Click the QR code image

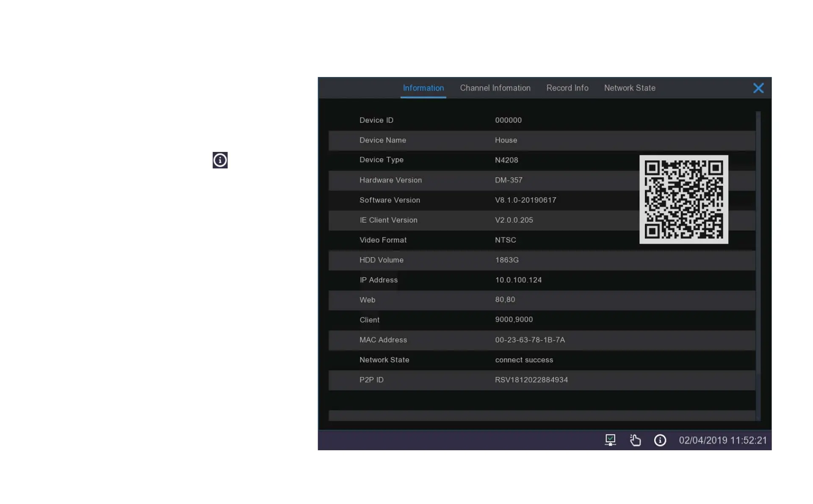pyautogui.click(x=683, y=199)
